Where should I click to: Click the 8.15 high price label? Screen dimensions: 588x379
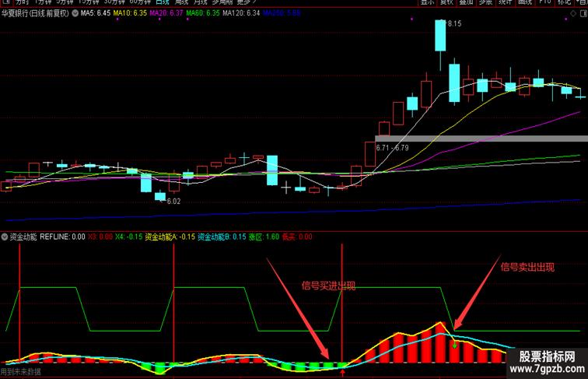454,23
